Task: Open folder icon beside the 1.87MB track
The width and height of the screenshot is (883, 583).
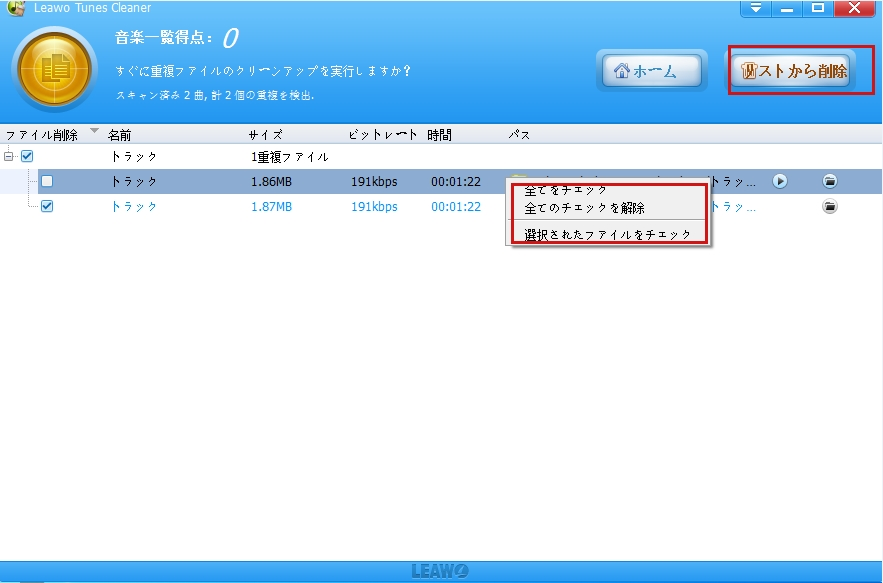Action: click(x=831, y=207)
